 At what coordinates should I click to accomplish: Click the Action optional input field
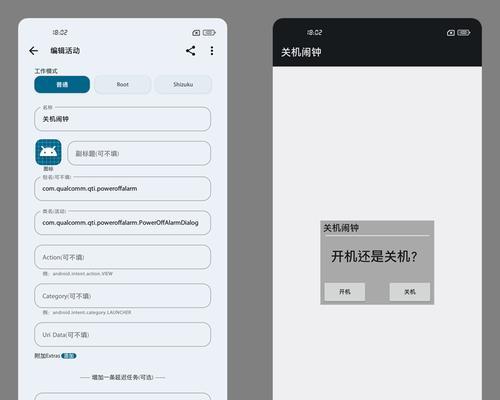122,257
